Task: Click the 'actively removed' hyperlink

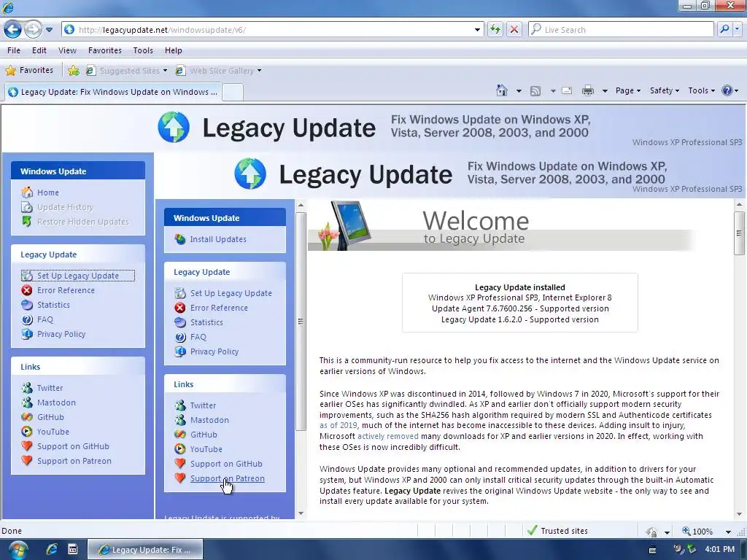Action: click(388, 436)
